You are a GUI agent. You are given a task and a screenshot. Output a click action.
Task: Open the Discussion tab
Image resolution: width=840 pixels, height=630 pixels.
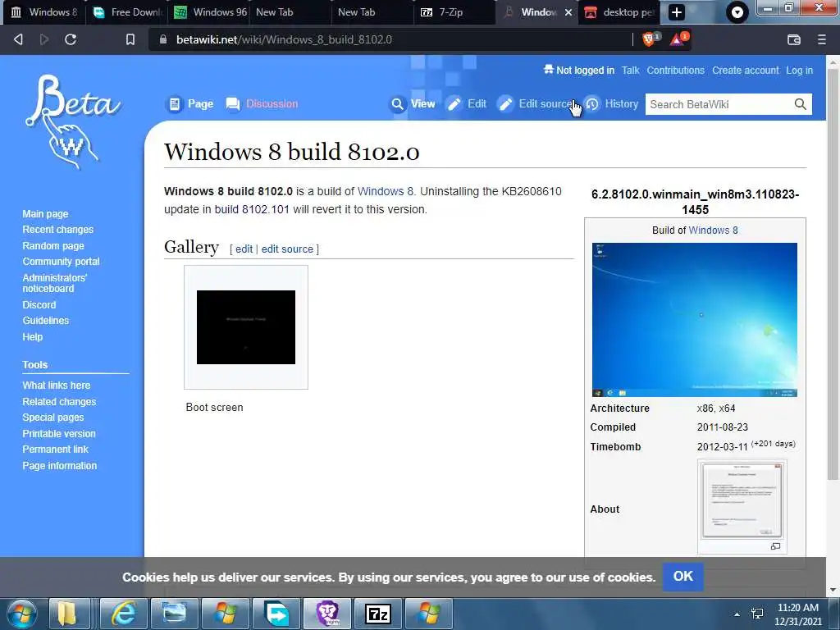262,104
